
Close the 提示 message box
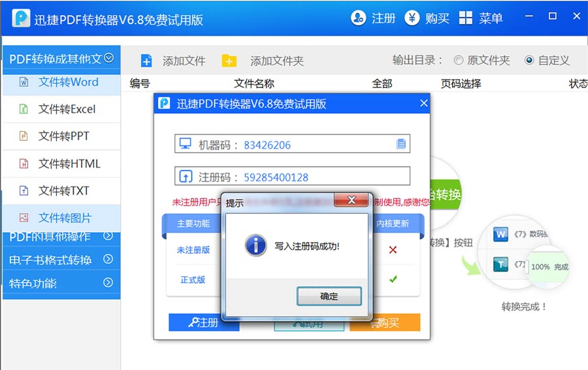(x=352, y=200)
